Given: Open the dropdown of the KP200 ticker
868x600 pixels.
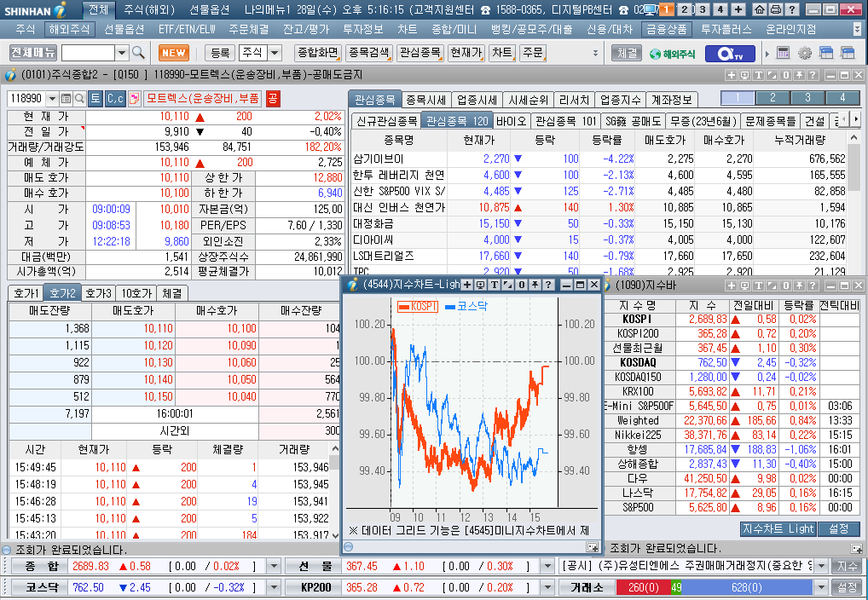Looking at the screenshot, I should (x=547, y=587).
